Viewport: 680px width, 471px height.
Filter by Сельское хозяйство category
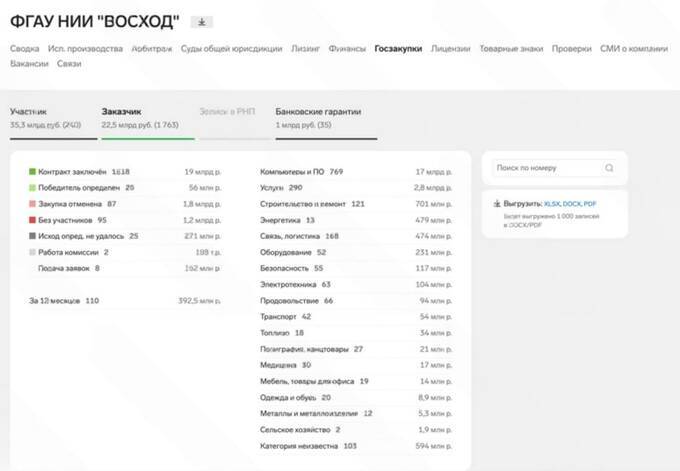356,429
